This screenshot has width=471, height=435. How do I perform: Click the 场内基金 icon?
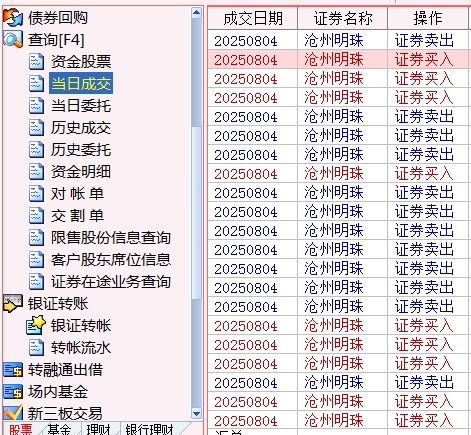[13, 392]
